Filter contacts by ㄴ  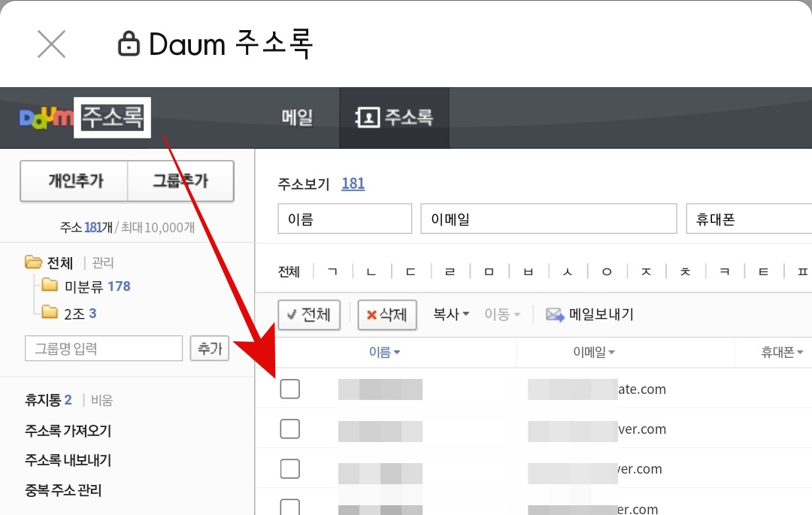point(371,271)
